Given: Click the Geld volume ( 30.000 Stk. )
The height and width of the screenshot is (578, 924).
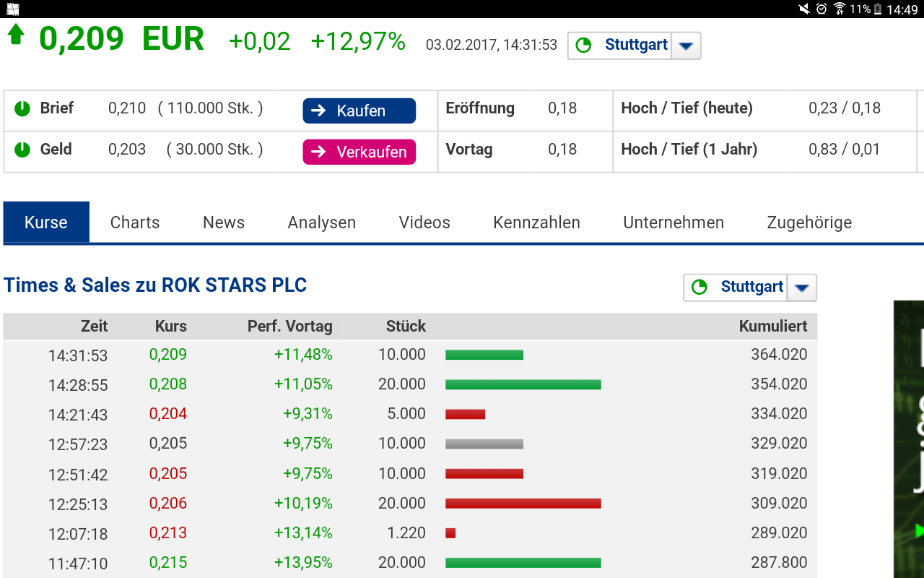Looking at the screenshot, I should pos(214,150).
